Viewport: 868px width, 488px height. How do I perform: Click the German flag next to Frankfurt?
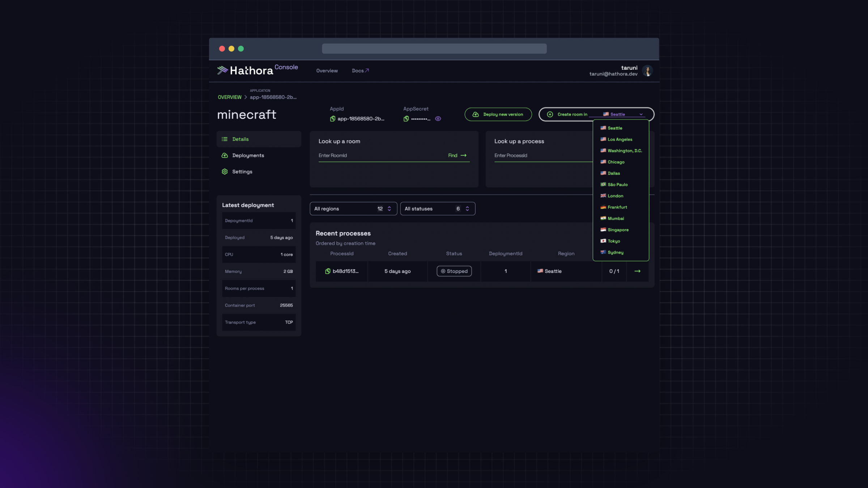[603, 207]
